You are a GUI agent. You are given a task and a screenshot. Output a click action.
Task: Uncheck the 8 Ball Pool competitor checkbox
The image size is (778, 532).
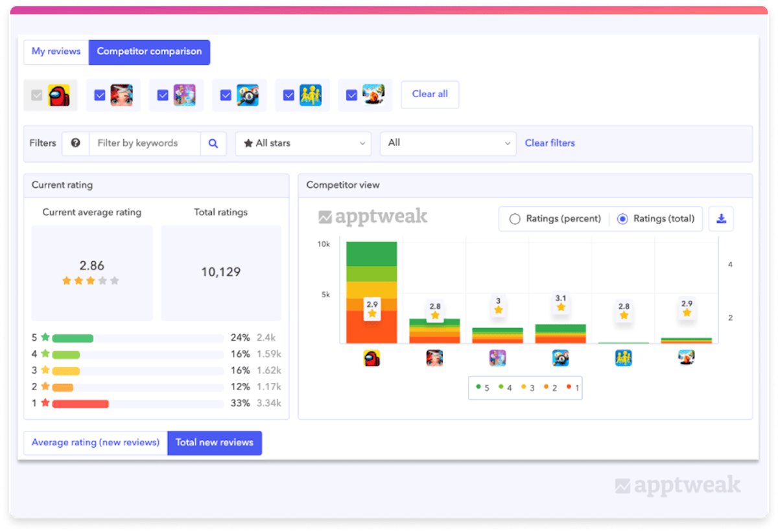[x=226, y=95]
